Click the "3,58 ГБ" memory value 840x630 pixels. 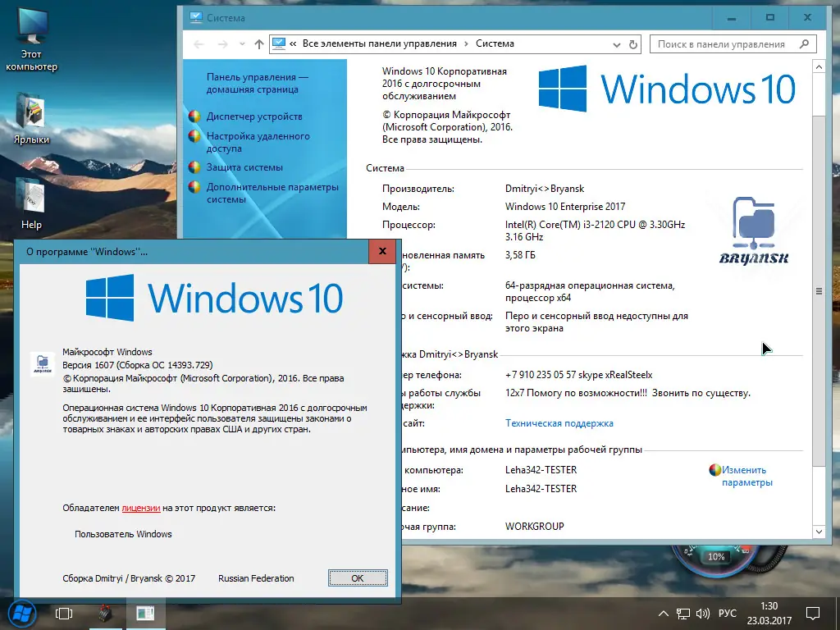[x=520, y=255]
